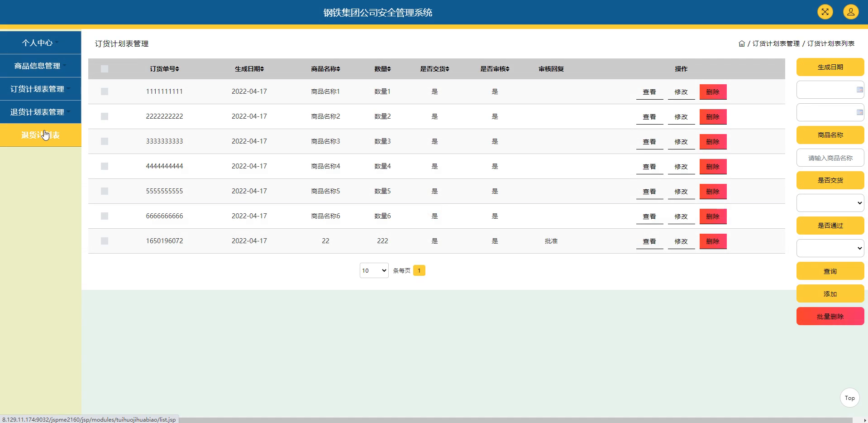Screen dimensions: 868x423
Task: Open calendar icon in first date field
Action: (859, 90)
